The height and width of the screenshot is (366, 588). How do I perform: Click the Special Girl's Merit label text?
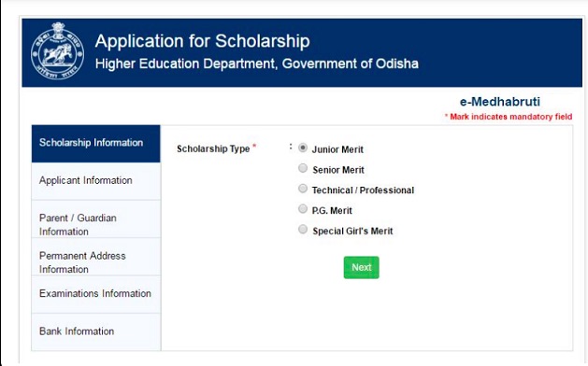click(x=352, y=232)
